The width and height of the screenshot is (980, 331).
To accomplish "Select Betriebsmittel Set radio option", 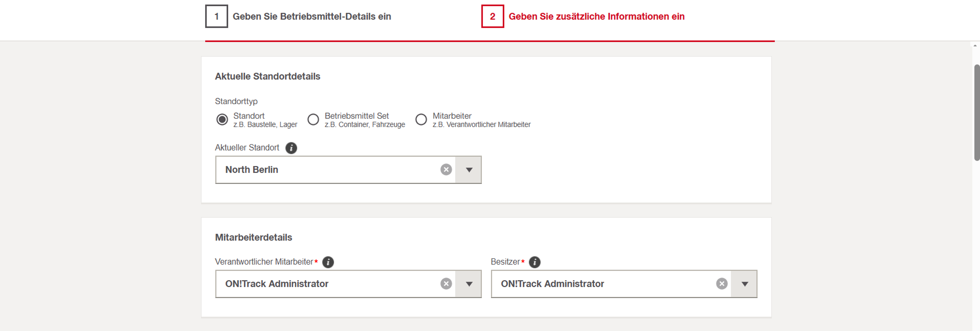I will point(313,120).
